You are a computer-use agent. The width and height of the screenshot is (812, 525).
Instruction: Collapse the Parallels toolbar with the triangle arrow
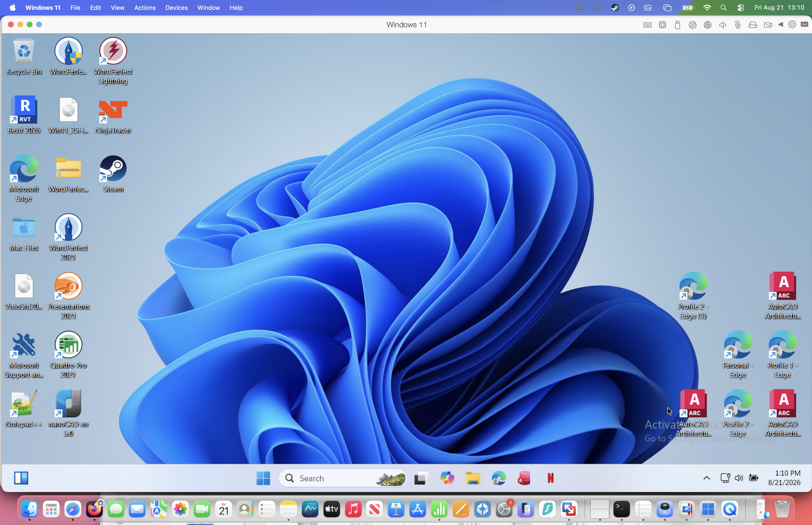(x=781, y=24)
